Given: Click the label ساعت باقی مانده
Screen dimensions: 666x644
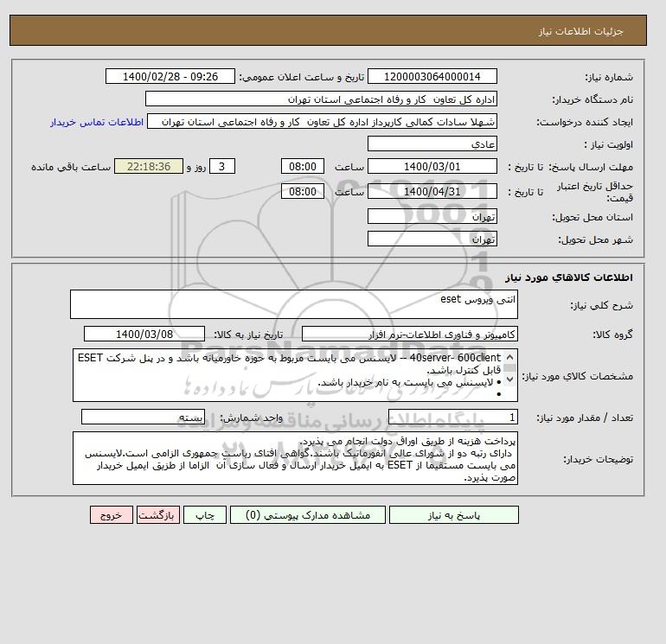Looking at the screenshot, I should [x=71, y=167].
